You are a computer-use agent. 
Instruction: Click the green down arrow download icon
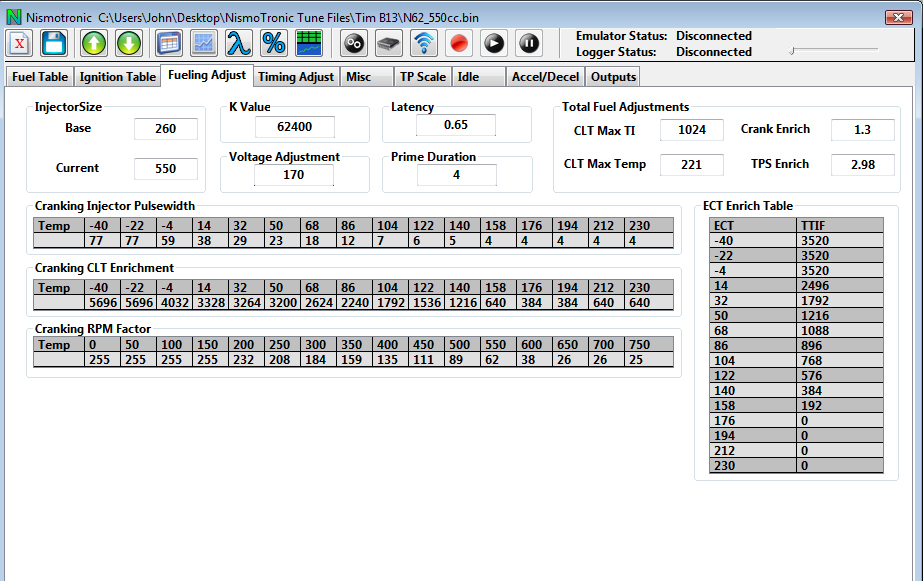pyautogui.click(x=129, y=44)
